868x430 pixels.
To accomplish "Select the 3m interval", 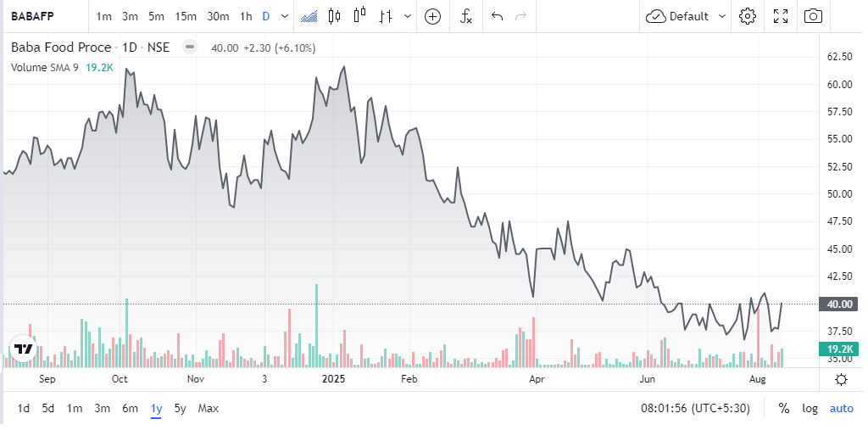I will point(130,17).
